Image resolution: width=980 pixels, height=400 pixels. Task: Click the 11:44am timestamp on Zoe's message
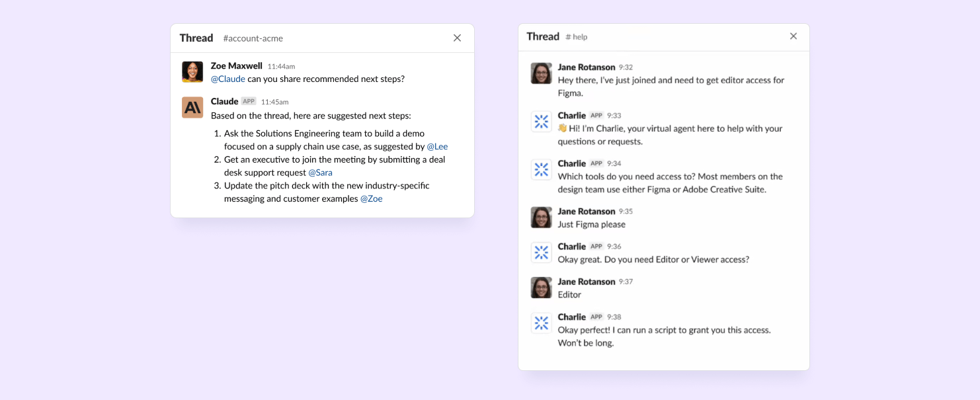coord(281,66)
